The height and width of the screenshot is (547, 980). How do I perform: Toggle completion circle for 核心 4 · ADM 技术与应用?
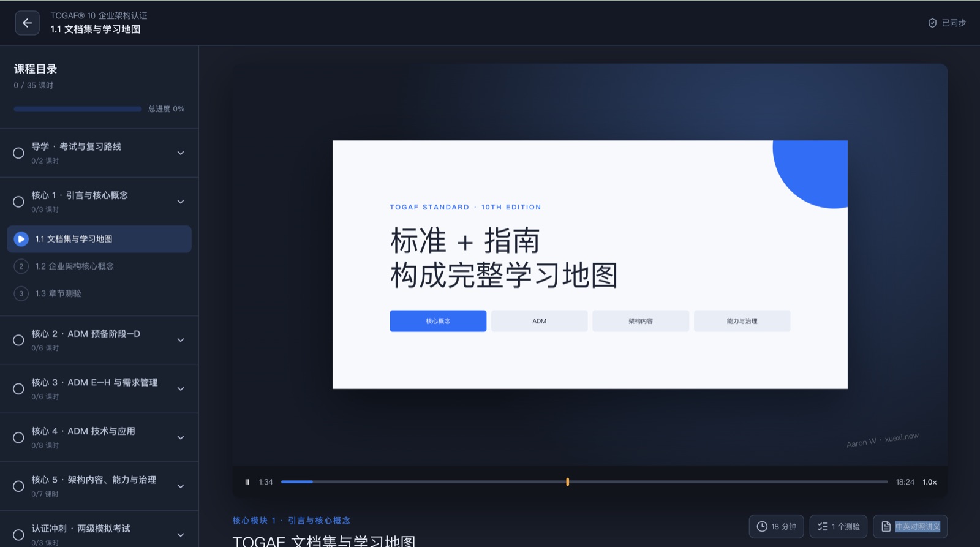tap(18, 437)
